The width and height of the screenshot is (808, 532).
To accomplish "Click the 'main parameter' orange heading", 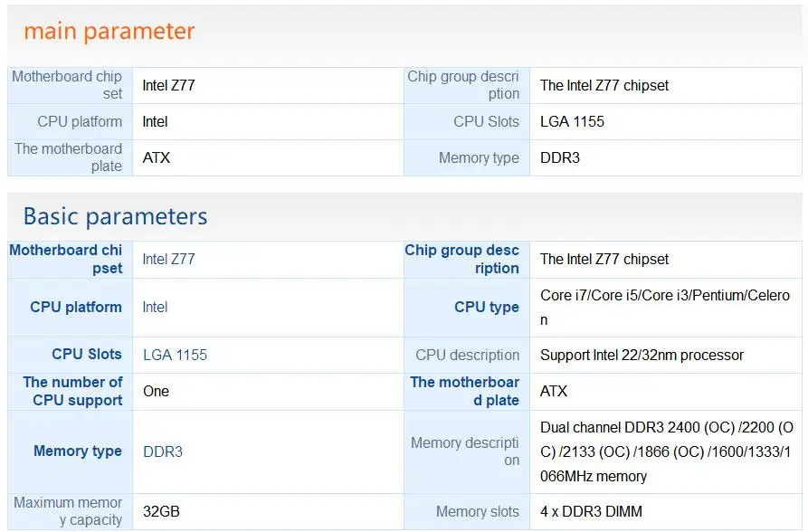I will [x=109, y=32].
